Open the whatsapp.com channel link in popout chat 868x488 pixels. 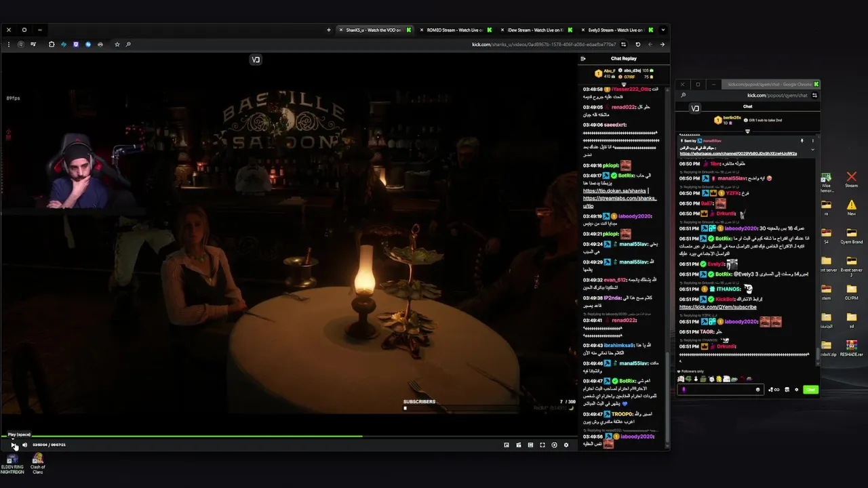[738, 154]
